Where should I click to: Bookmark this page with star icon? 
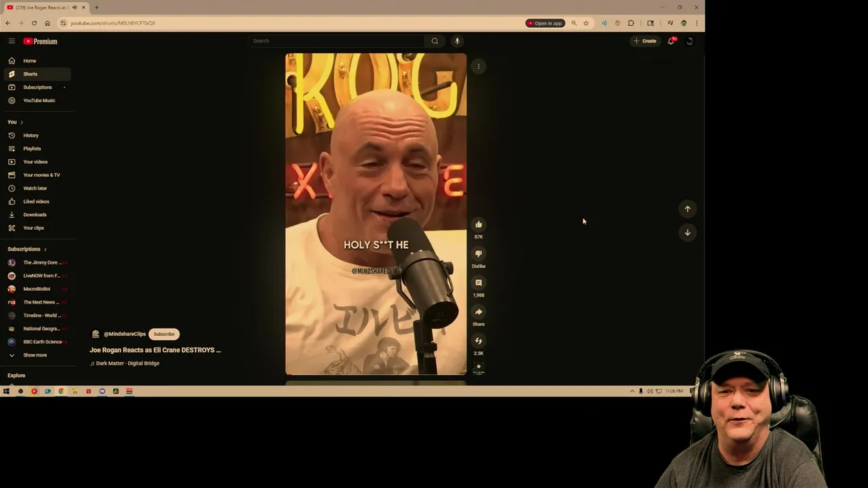point(586,23)
